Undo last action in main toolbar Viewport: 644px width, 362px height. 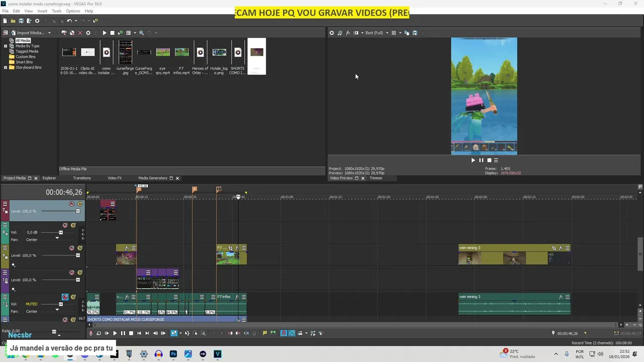[69, 21]
